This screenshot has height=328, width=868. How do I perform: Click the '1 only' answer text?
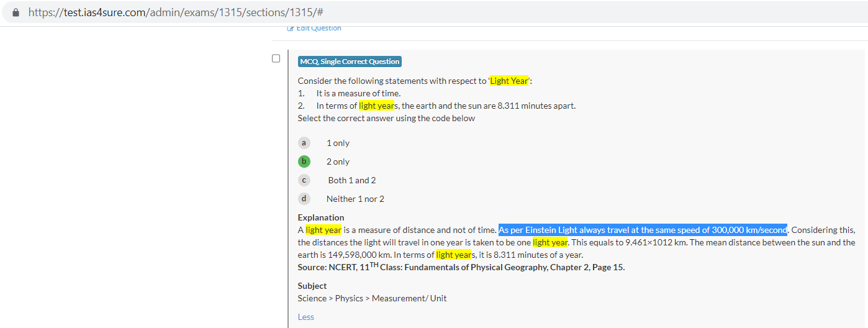pos(338,143)
